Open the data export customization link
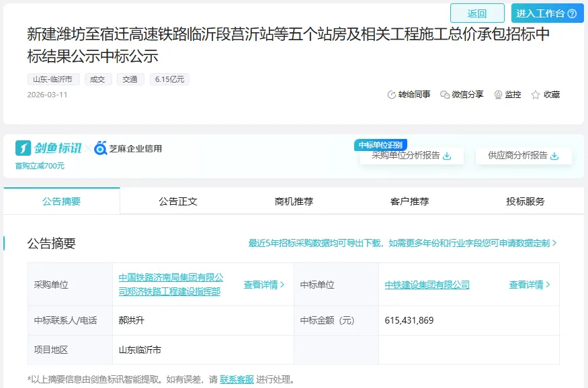Image resolution: width=588 pixels, height=388 pixels. pos(403,243)
